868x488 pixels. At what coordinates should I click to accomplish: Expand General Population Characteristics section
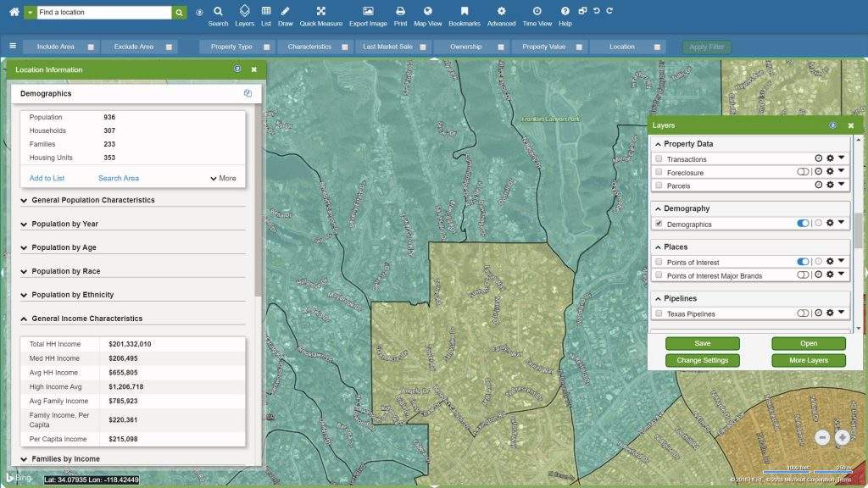[x=133, y=200]
